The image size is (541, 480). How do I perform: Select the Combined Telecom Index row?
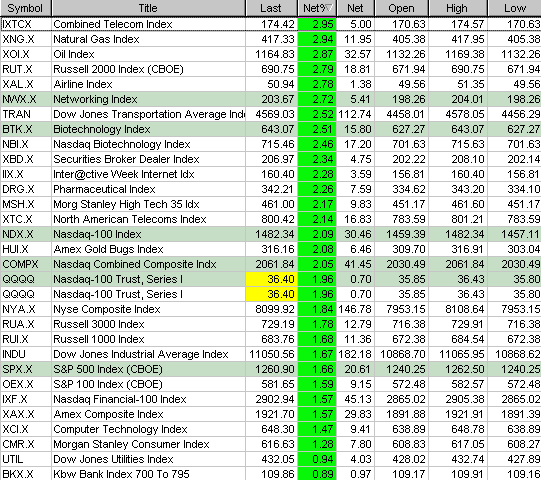270,24
